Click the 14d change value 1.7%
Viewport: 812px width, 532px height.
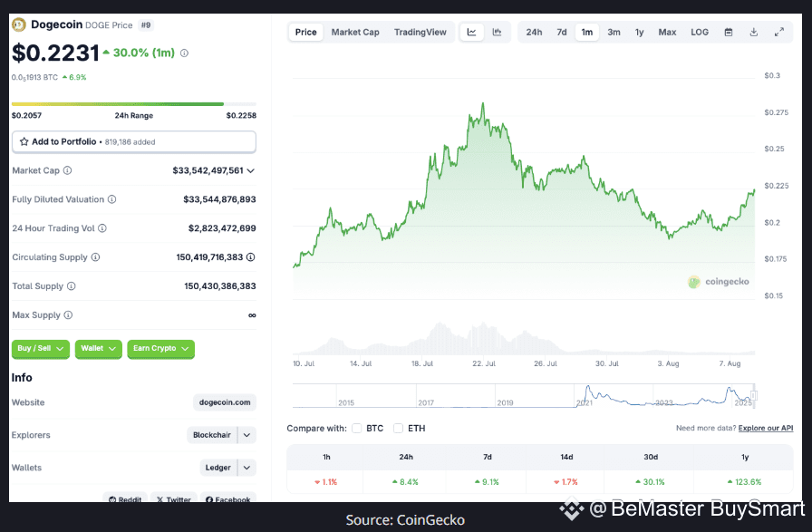(565, 482)
